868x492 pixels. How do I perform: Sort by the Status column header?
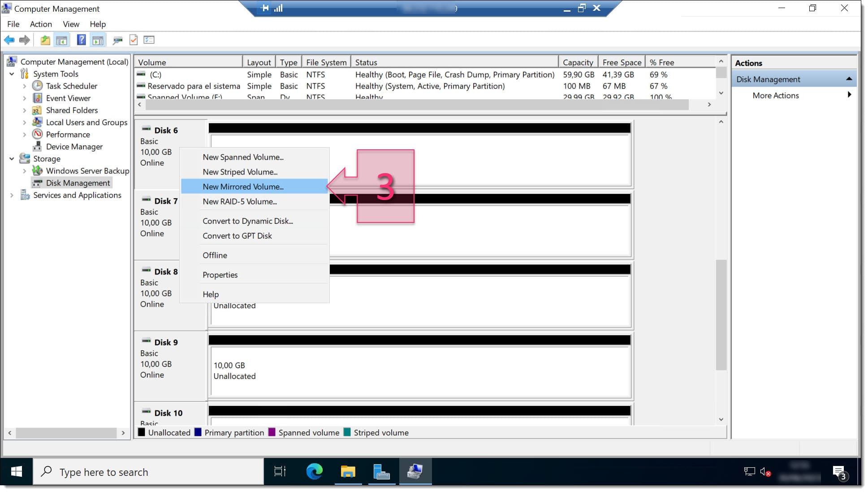coord(455,62)
